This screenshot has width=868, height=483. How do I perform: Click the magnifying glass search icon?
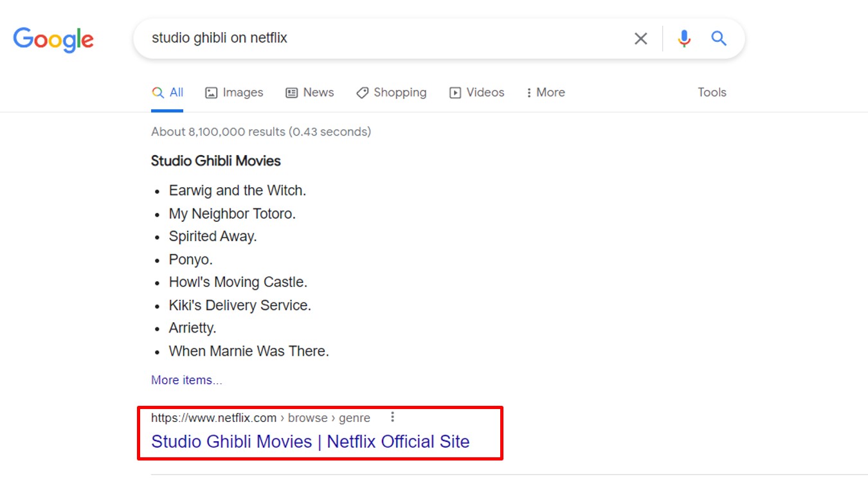point(718,39)
